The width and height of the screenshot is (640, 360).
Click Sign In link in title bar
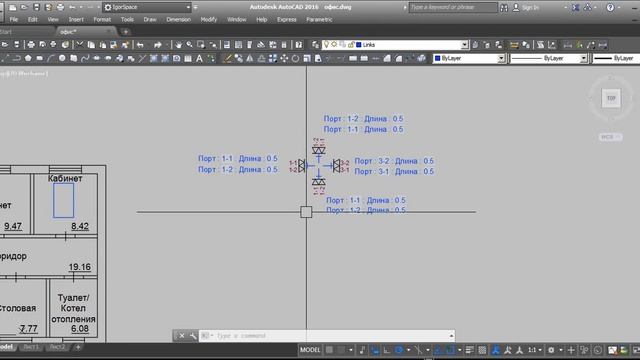pos(530,7)
